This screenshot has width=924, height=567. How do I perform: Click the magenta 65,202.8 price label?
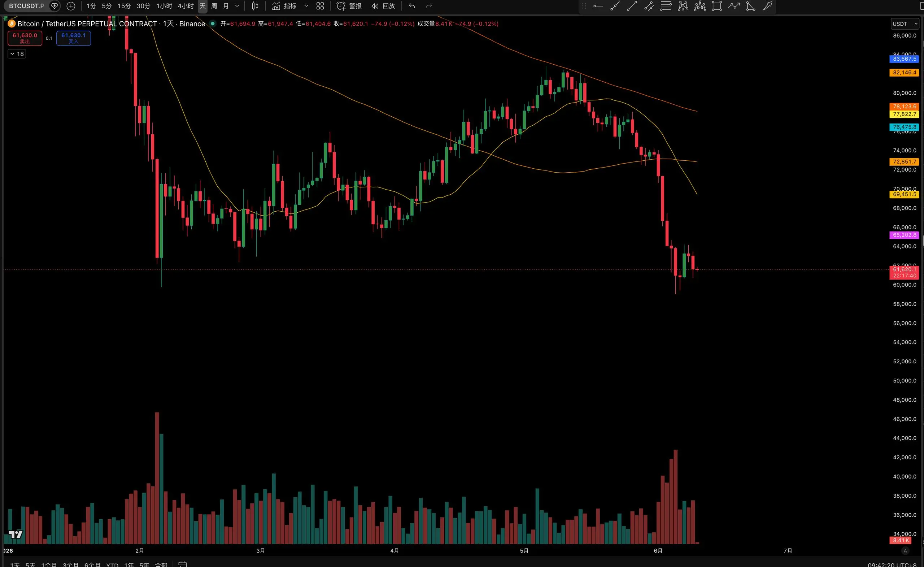pos(904,235)
